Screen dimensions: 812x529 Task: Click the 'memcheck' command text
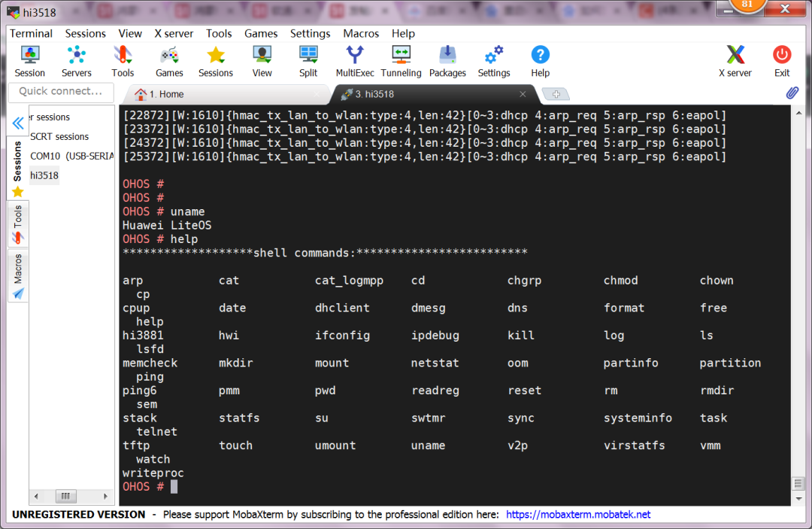150,363
